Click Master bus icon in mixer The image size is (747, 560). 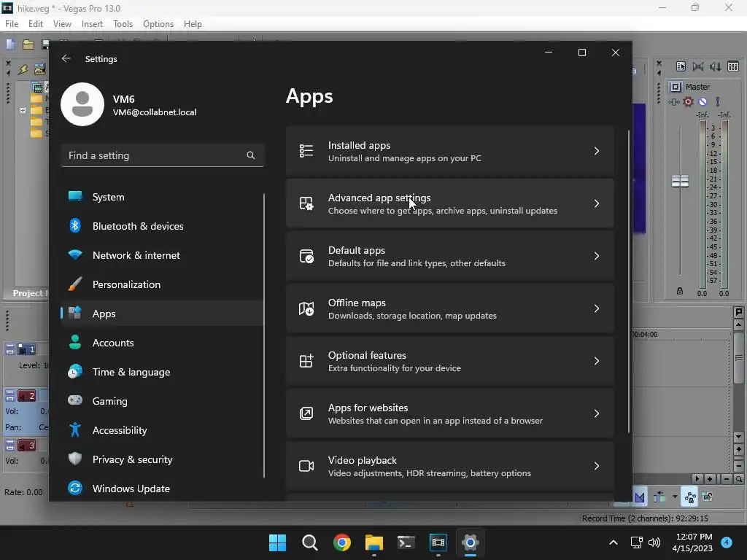point(676,87)
